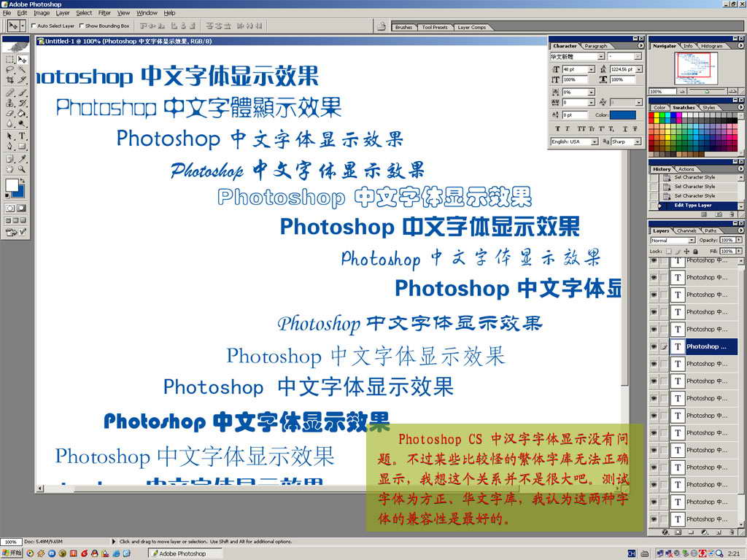This screenshot has height=560, width=747.
Task: Toggle eye of topmost visible layer
Action: 654,261
